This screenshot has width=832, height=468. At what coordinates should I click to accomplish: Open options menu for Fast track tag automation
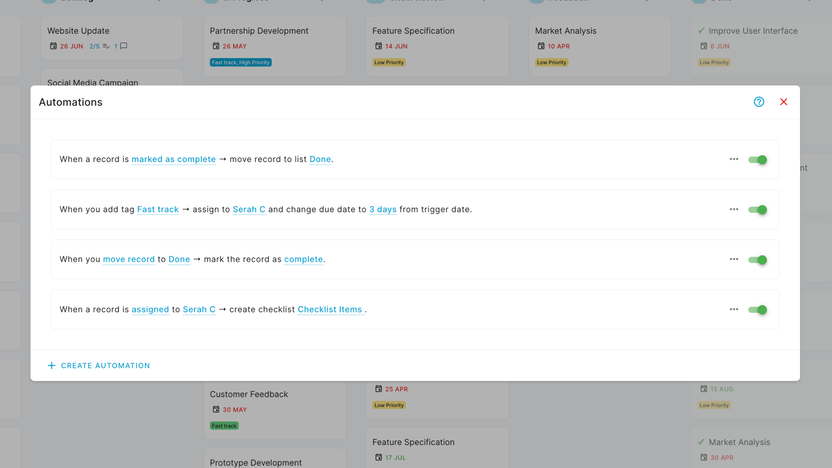[x=734, y=209]
